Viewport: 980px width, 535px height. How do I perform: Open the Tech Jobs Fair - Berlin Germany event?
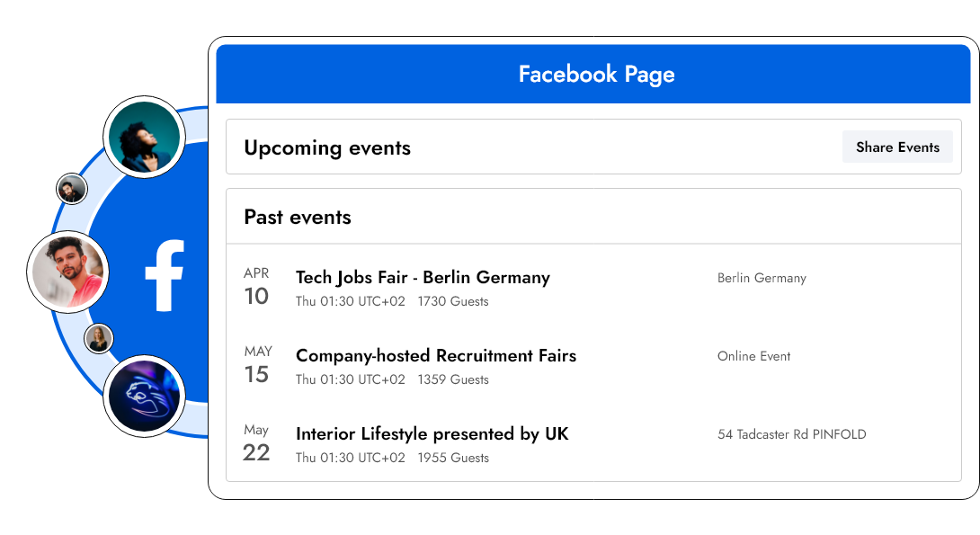[423, 278]
